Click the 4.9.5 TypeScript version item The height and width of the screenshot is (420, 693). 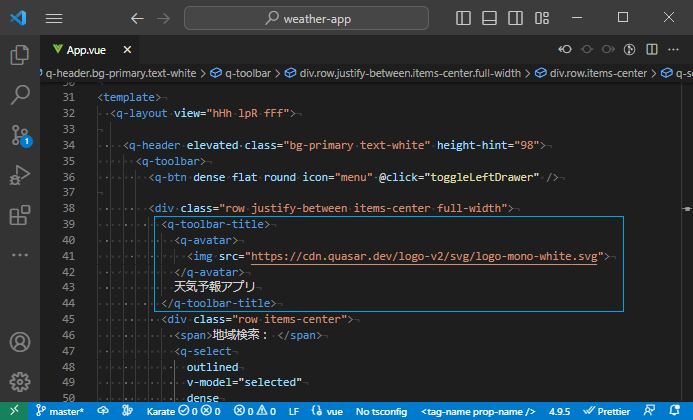(x=559, y=411)
